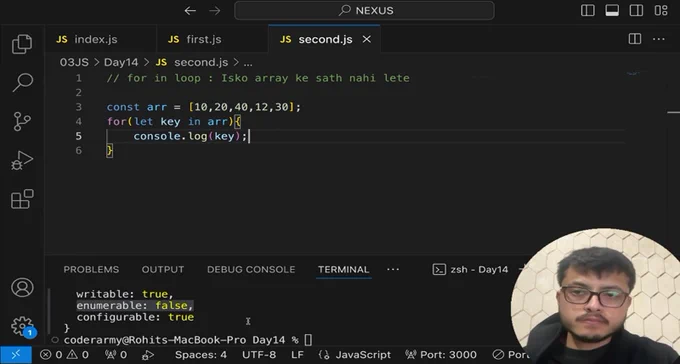
Task: Click the debug start icon in status bar
Action: click(148, 355)
